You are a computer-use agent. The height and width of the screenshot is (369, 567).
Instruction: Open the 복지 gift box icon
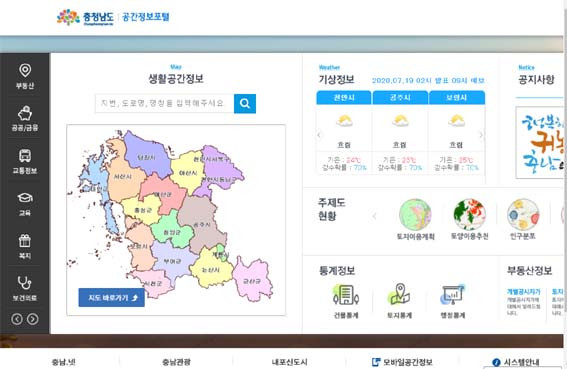25,241
